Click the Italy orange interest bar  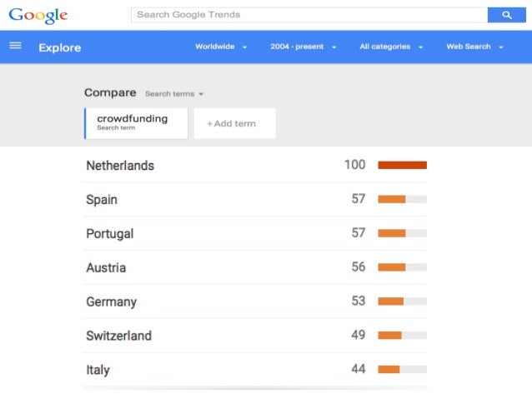pos(389,369)
